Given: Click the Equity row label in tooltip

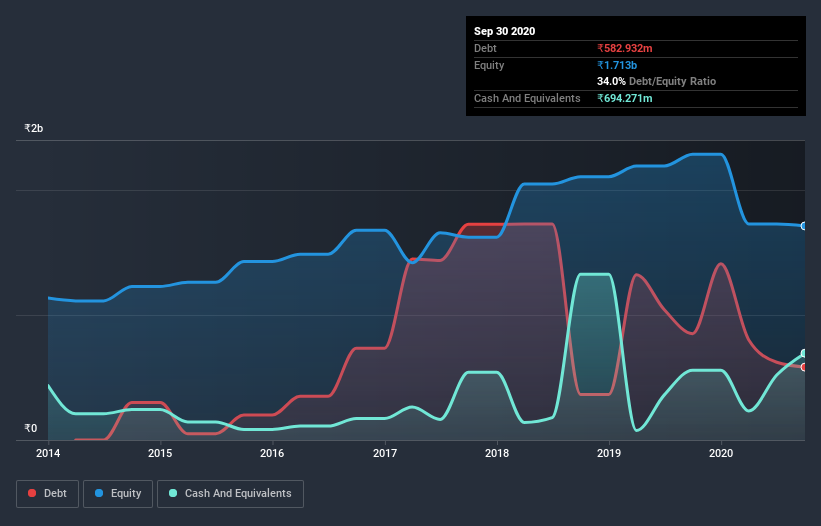Looking at the screenshot, I should [x=489, y=65].
